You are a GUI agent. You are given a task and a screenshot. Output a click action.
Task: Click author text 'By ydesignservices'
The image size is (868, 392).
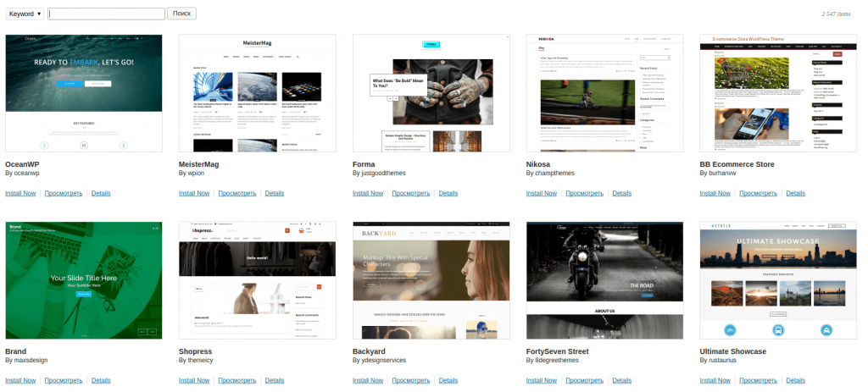(x=379, y=360)
